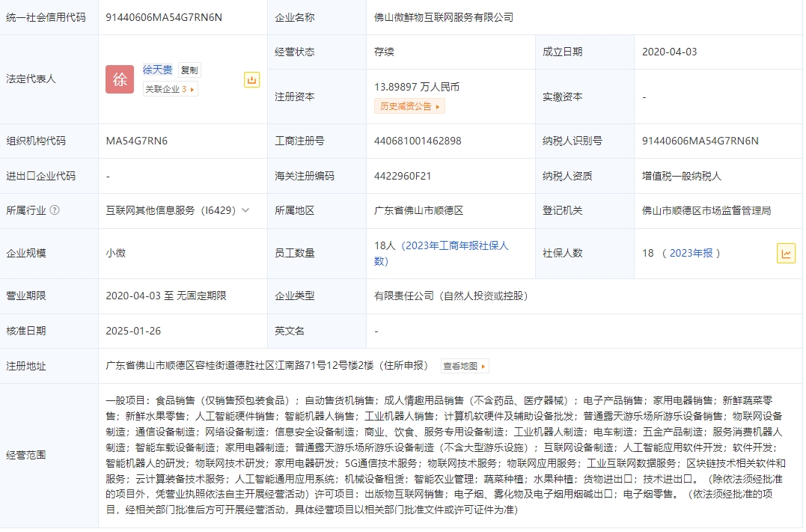Click the 增值税一般纳税人 value
Screen dimensions: 806x532
point(682,176)
